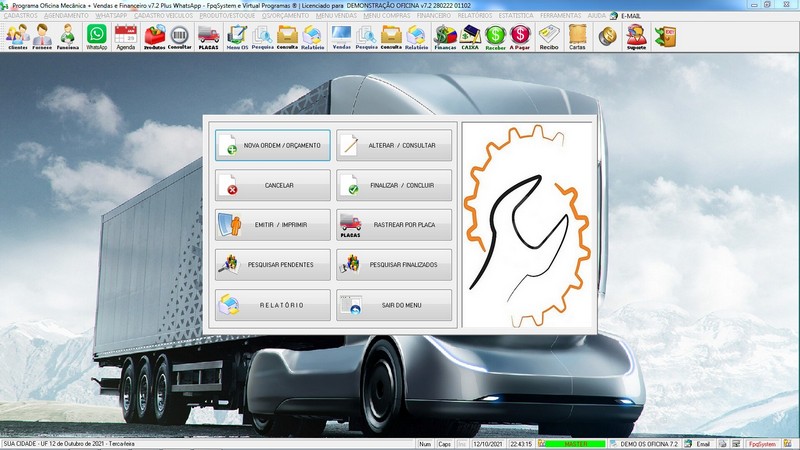Open the CADASTRO VEICULOS menu

163,16
